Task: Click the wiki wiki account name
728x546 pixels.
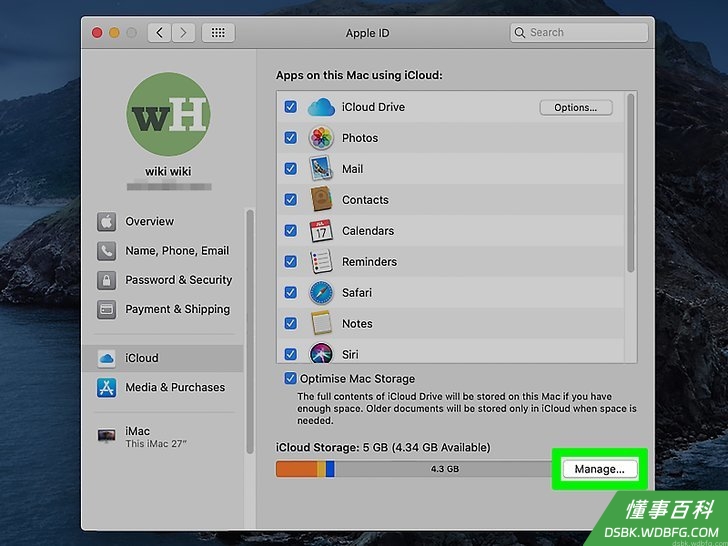Action: 168,172
